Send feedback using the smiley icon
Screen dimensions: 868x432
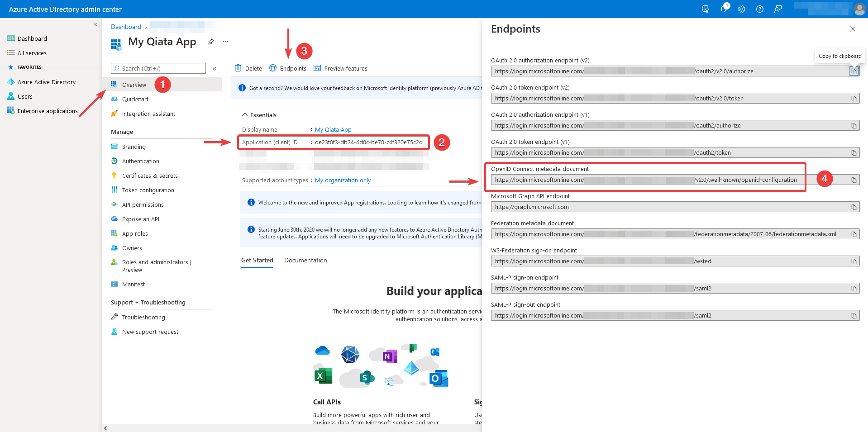click(778, 9)
